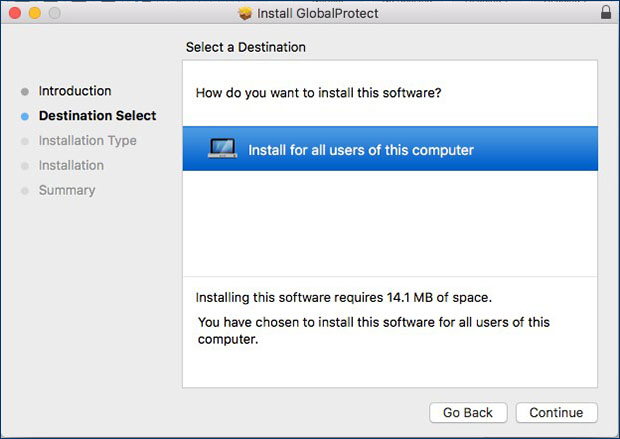Viewport: 620px width, 439px height.
Task: Minimize the installer with the yellow button
Action: point(34,14)
